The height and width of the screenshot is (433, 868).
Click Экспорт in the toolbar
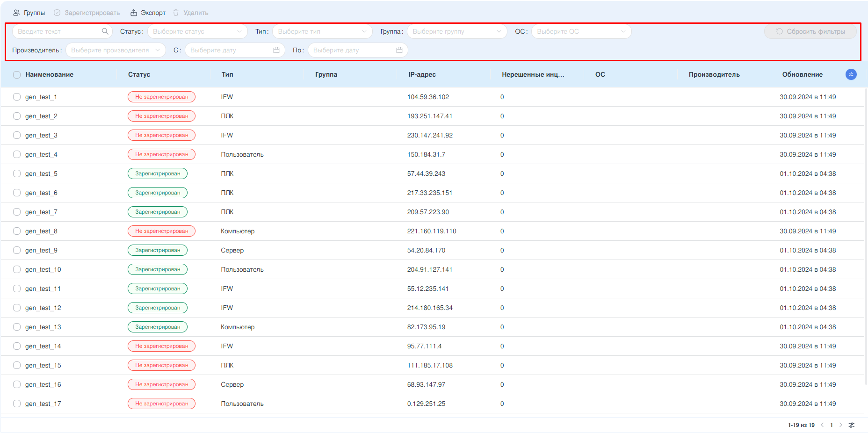(148, 13)
